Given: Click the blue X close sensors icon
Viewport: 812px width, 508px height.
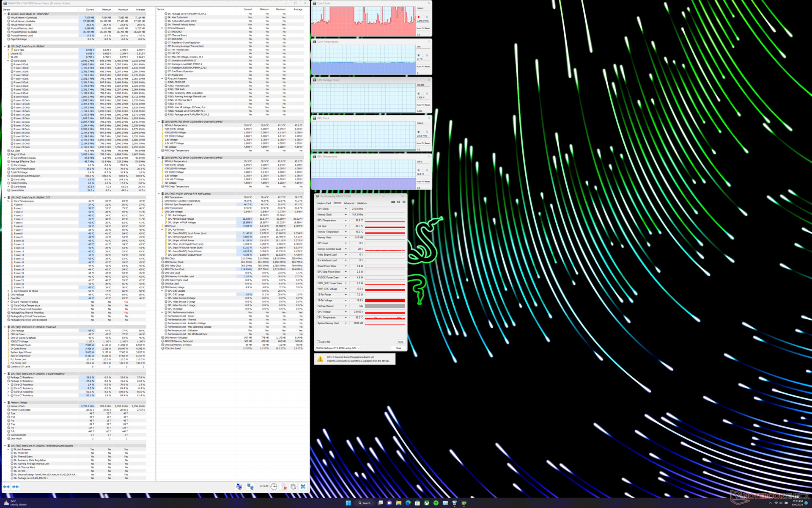Looking at the screenshot, I should click(x=303, y=486).
